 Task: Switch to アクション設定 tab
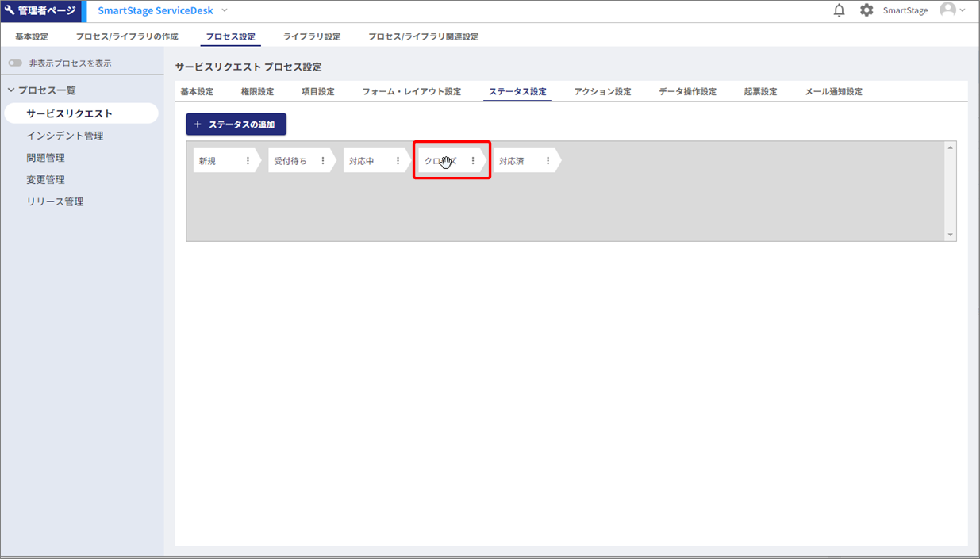tap(602, 92)
